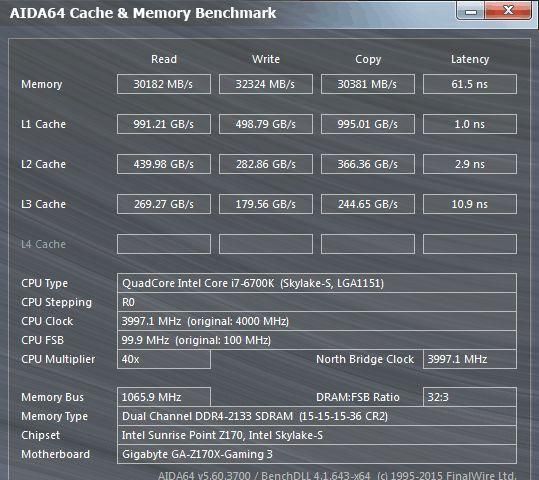539x480 pixels.
Task: Click the Memory Write value box
Action: pos(266,84)
